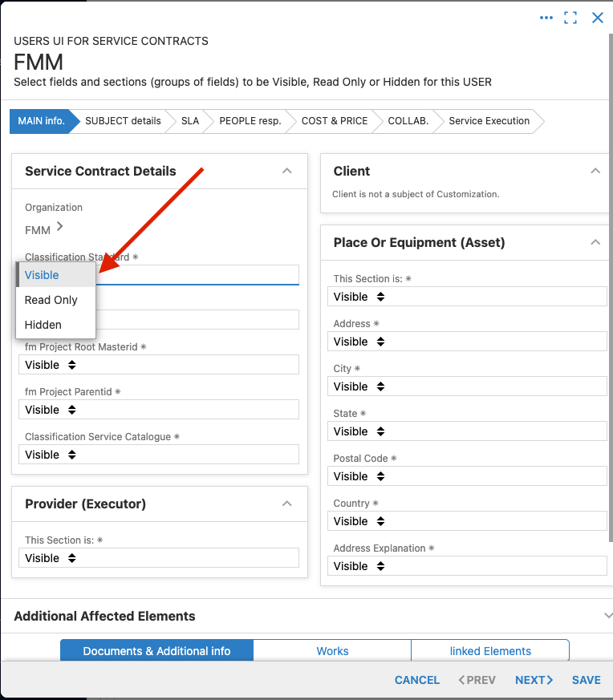
Task: Click the fullscreen expand icon
Action: 570,18
